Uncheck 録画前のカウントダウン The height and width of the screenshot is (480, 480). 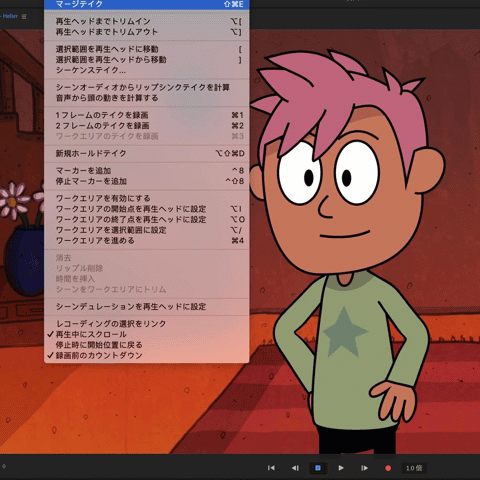click(147, 355)
